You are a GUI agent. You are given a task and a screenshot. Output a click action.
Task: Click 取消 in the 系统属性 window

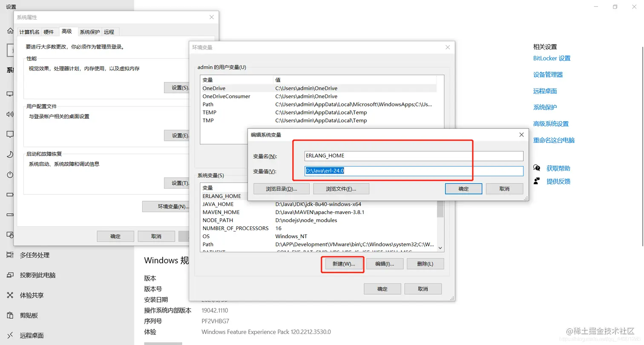point(156,236)
